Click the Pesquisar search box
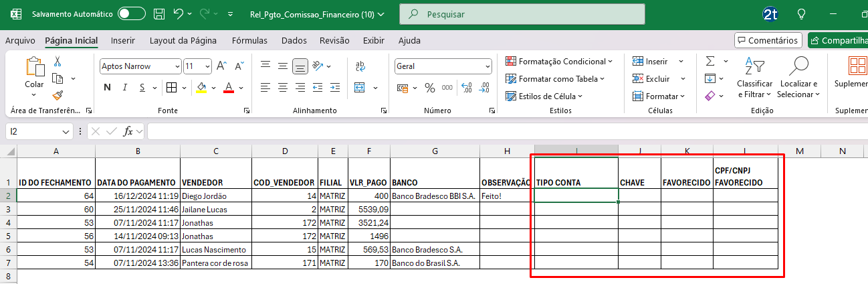Image resolution: width=868 pixels, height=284 pixels. (522, 14)
